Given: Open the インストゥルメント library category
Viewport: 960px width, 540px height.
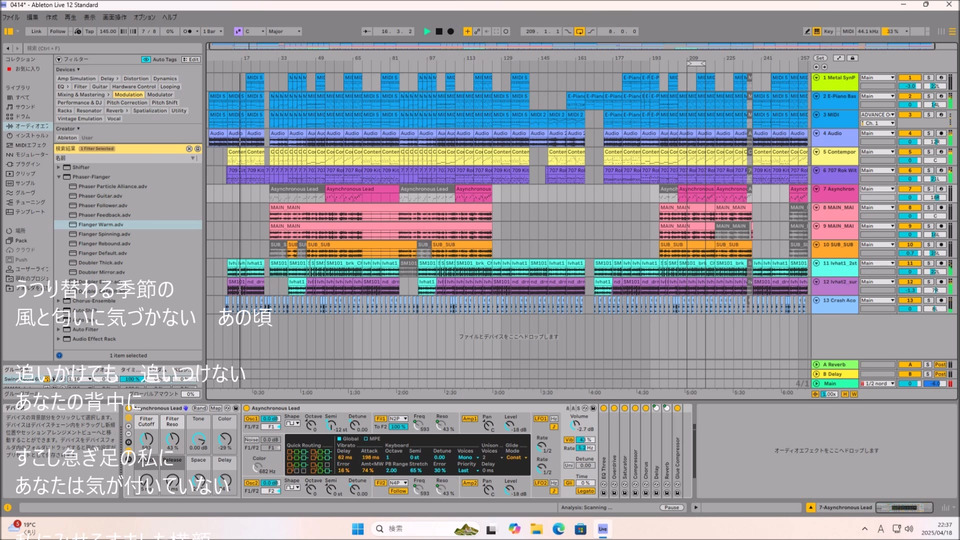Looking at the screenshot, I should click(27, 135).
